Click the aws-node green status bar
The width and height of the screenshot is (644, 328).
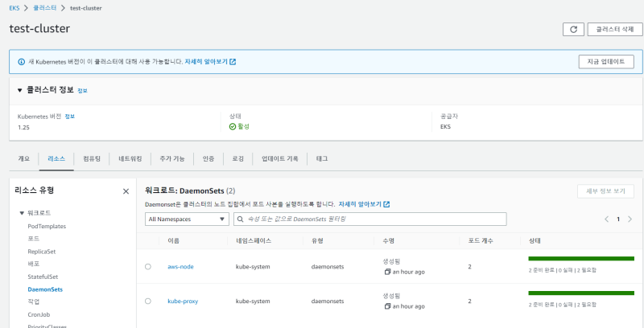581,259
